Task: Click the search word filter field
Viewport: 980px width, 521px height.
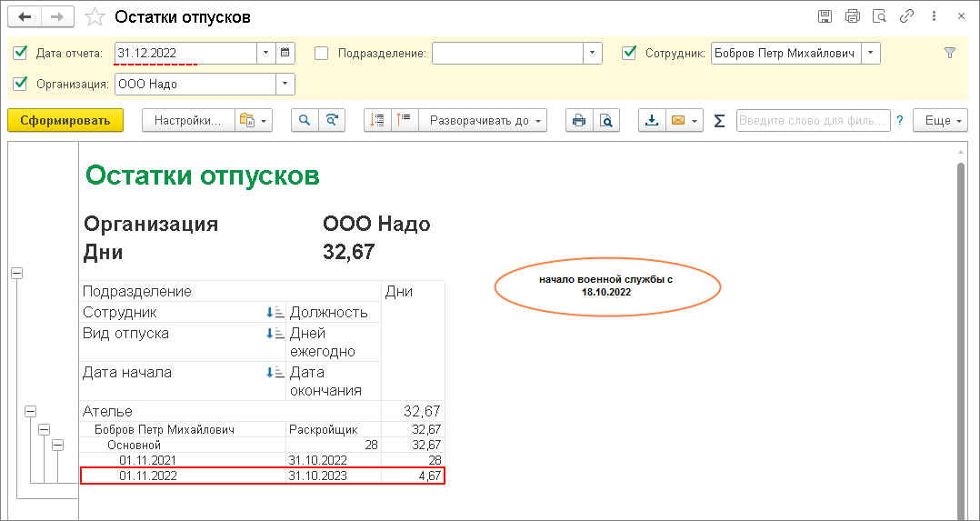Action: [812, 121]
